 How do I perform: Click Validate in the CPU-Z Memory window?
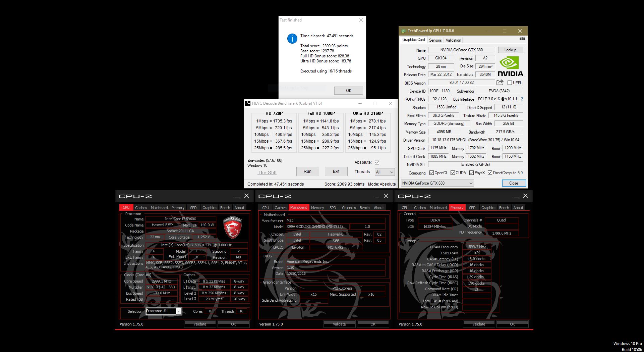pos(479,324)
